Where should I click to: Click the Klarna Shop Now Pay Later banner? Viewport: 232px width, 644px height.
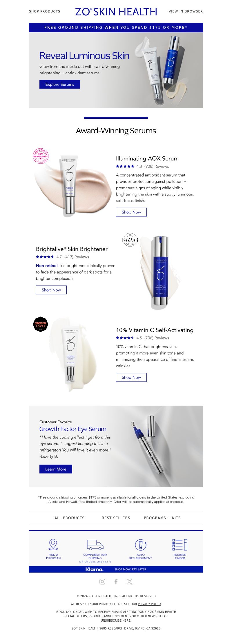tap(116, 569)
